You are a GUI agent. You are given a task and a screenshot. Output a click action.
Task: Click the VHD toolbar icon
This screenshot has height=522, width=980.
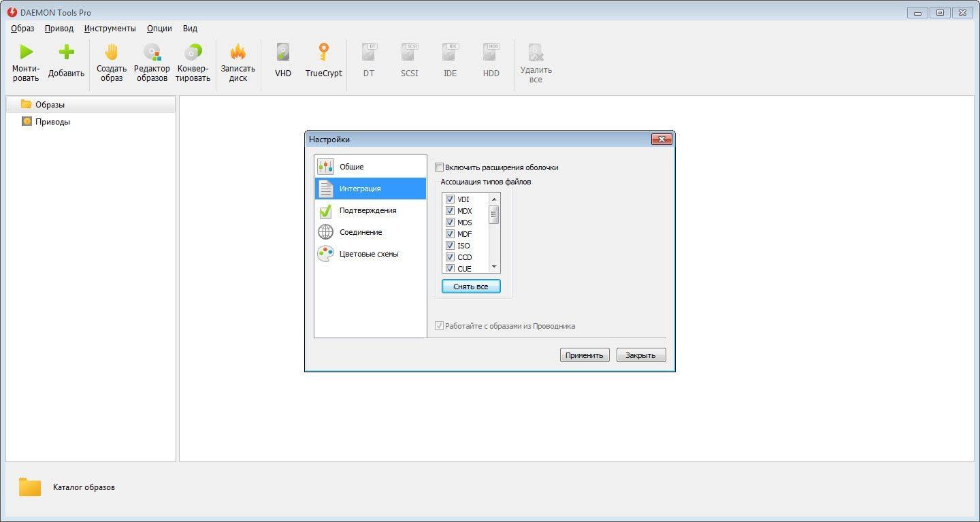pos(283,52)
